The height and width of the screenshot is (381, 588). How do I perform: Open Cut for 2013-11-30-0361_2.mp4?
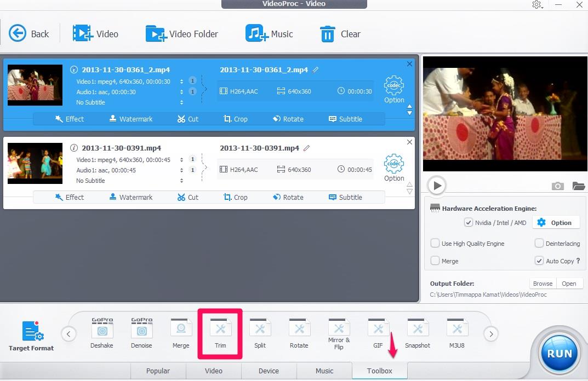188,119
